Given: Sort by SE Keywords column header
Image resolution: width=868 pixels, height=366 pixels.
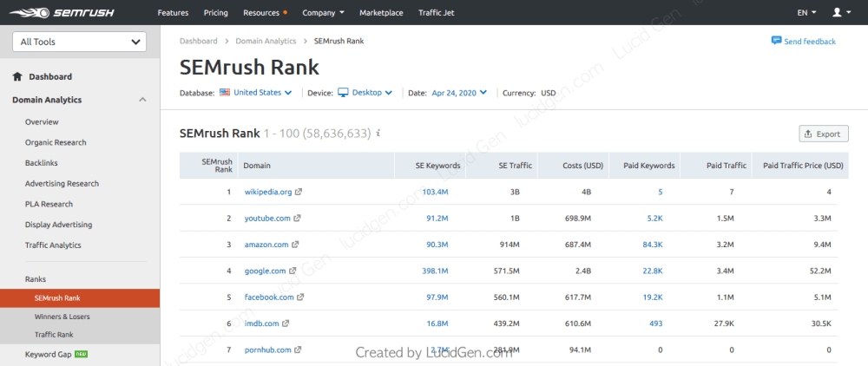Looking at the screenshot, I should (x=431, y=166).
